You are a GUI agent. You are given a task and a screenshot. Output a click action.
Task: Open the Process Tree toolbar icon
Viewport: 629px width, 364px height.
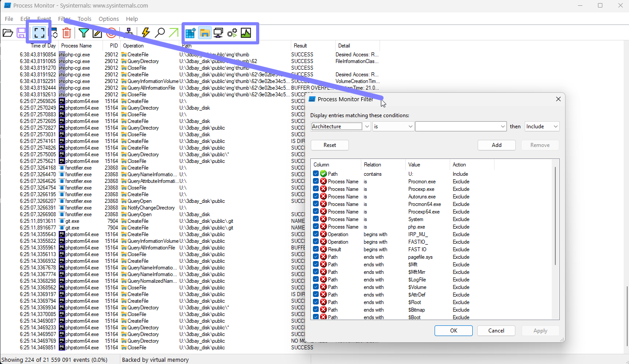pos(129,33)
